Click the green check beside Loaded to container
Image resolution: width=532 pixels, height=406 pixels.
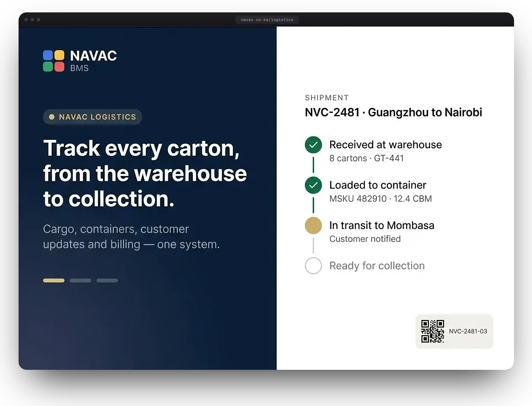pyautogui.click(x=313, y=185)
